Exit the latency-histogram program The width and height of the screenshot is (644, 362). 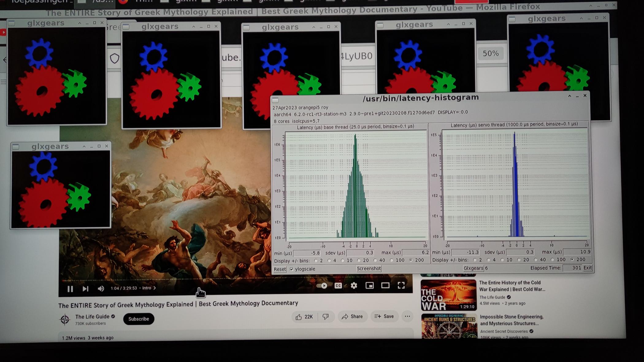(587, 268)
